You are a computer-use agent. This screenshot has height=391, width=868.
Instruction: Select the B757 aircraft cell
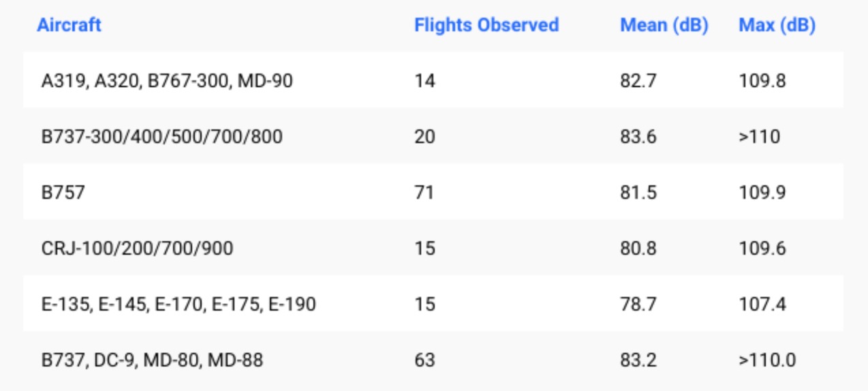(x=63, y=193)
